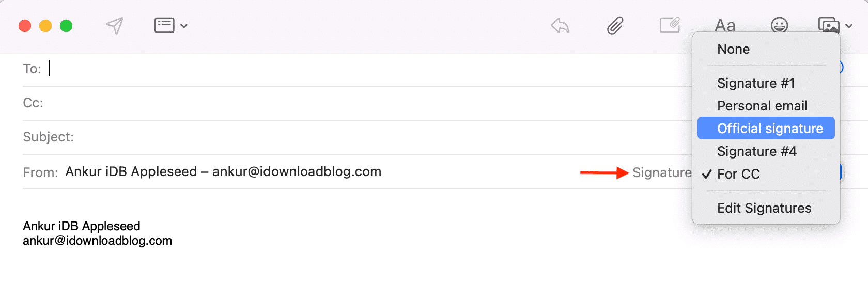Viewport: 868px width, 285px height.
Task: Expand the Photo Browser dropdown arrow
Action: (849, 26)
